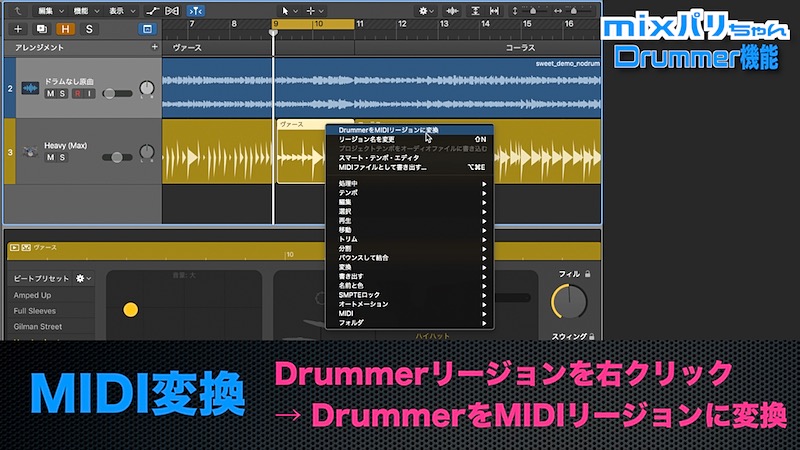The image size is (800, 450).
Task: Select スマート・テンポ・エディタ menu entry
Action: pos(409,158)
